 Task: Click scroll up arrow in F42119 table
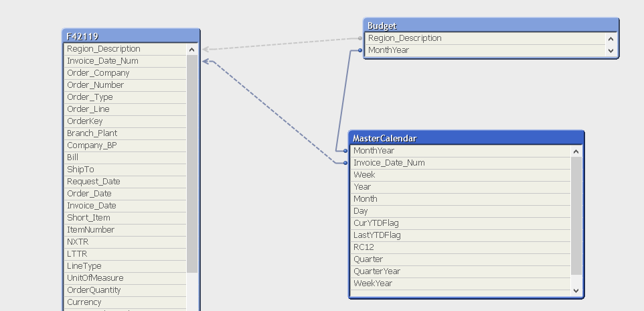[x=192, y=50]
